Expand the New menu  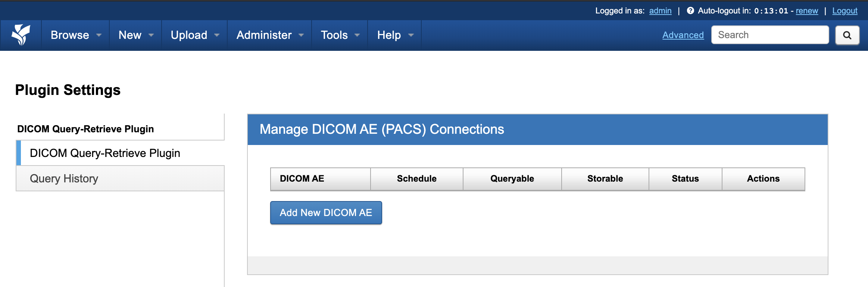[135, 35]
